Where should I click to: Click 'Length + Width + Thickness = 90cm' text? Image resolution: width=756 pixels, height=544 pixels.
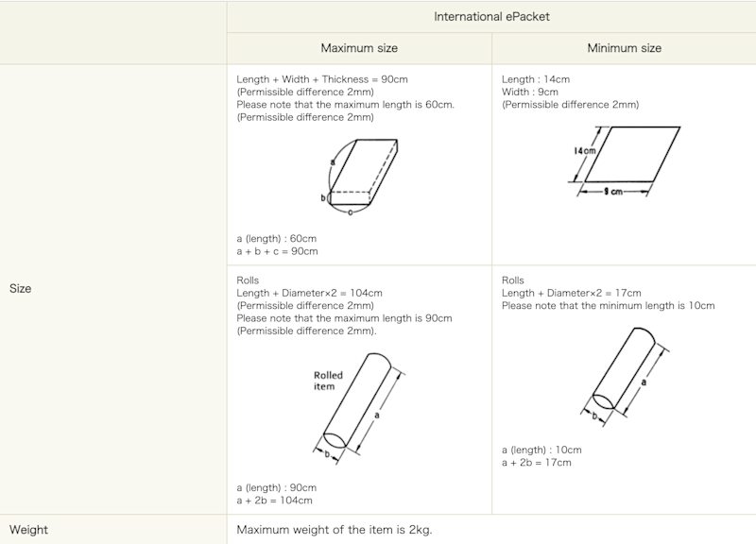pyautogui.click(x=322, y=79)
